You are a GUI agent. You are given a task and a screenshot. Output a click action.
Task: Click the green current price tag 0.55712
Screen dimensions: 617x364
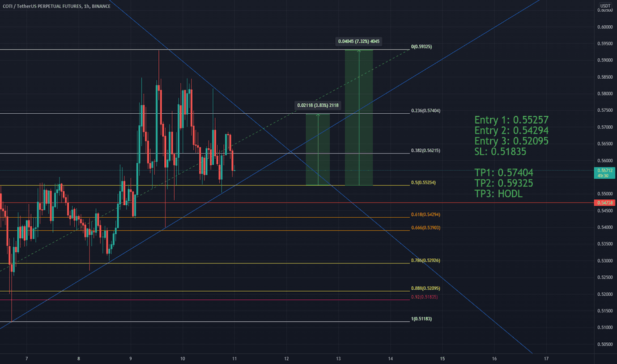tap(604, 173)
